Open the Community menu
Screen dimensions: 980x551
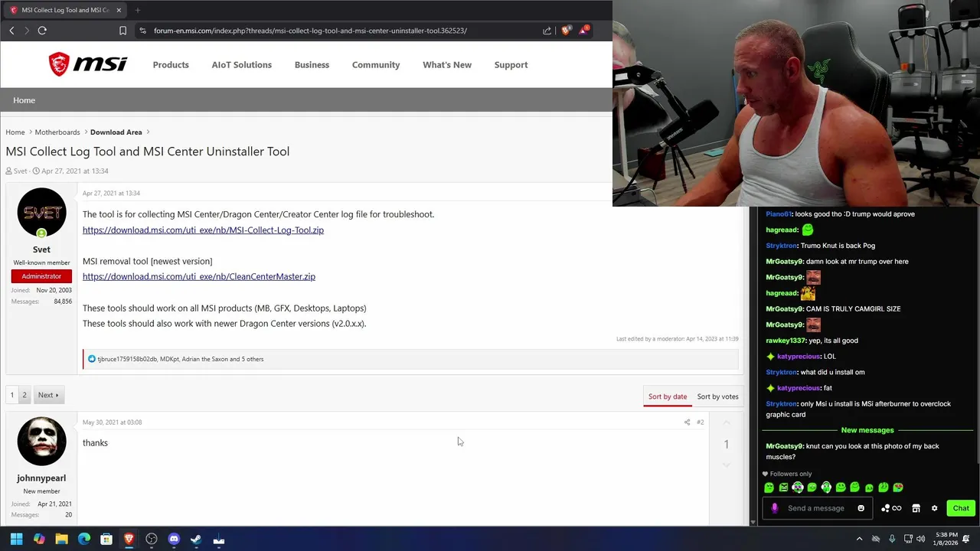(376, 65)
